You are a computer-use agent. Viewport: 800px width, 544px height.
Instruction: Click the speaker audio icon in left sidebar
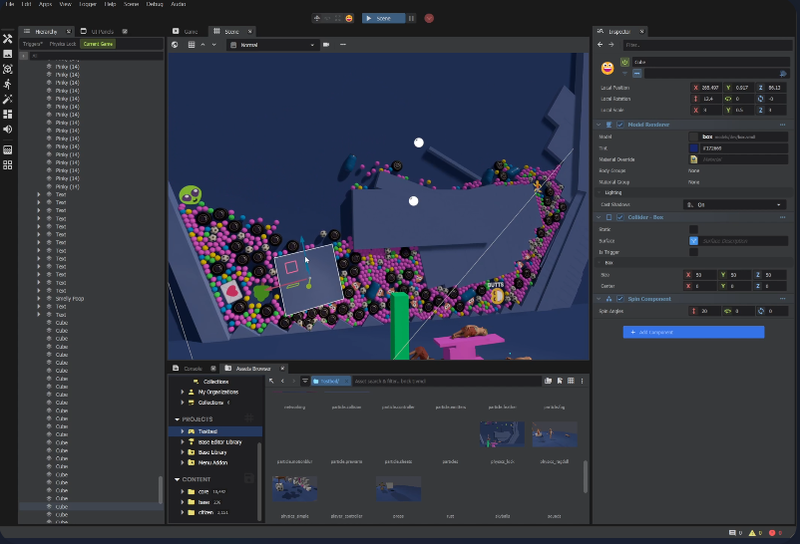(x=8, y=129)
